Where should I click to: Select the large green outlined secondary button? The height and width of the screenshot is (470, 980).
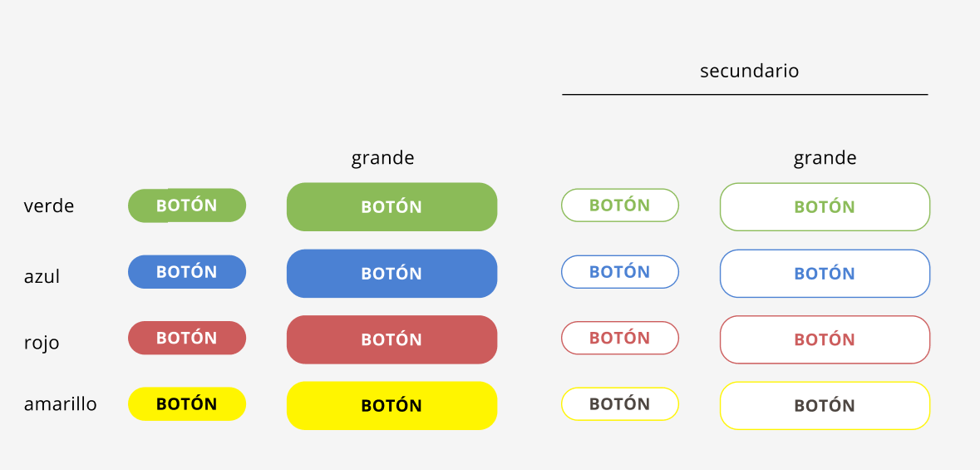click(825, 207)
